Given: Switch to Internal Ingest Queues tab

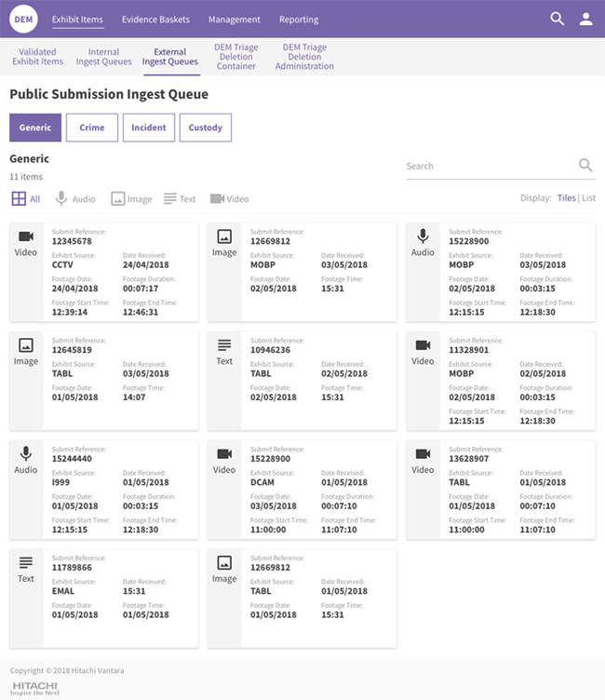Looking at the screenshot, I should pos(103,58).
